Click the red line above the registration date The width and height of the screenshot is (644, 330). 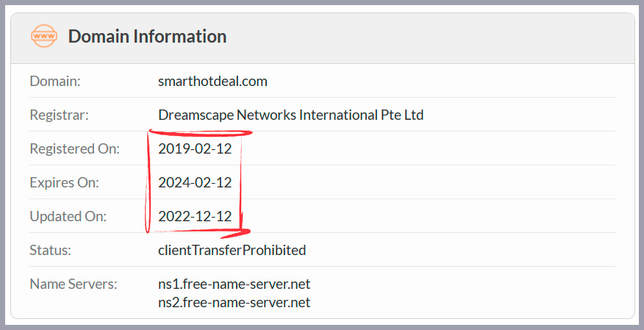[198, 133]
